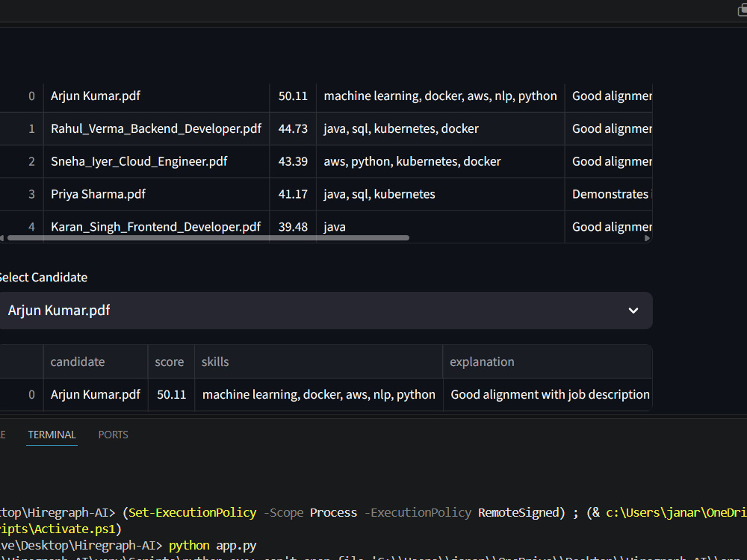Select Sneha_Iyer_Cloud_Engineer.pdf cell
Image resolution: width=747 pixels, height=560 pixels.
[156, 161]
